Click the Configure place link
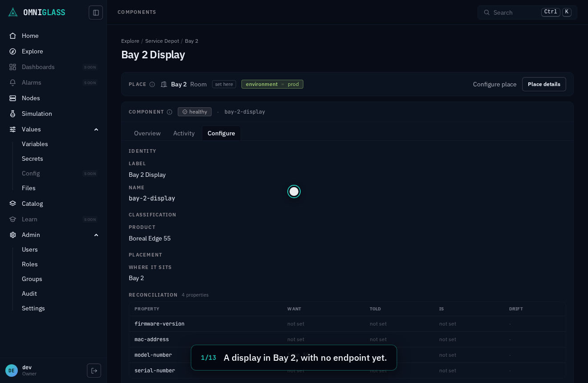 tap(495, 84)
